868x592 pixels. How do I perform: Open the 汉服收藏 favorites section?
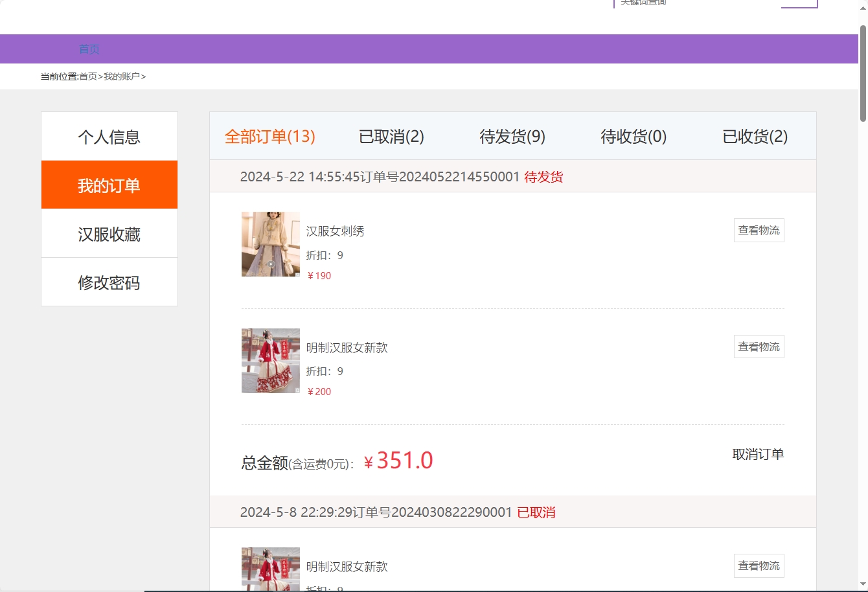[x=109, y=234]
